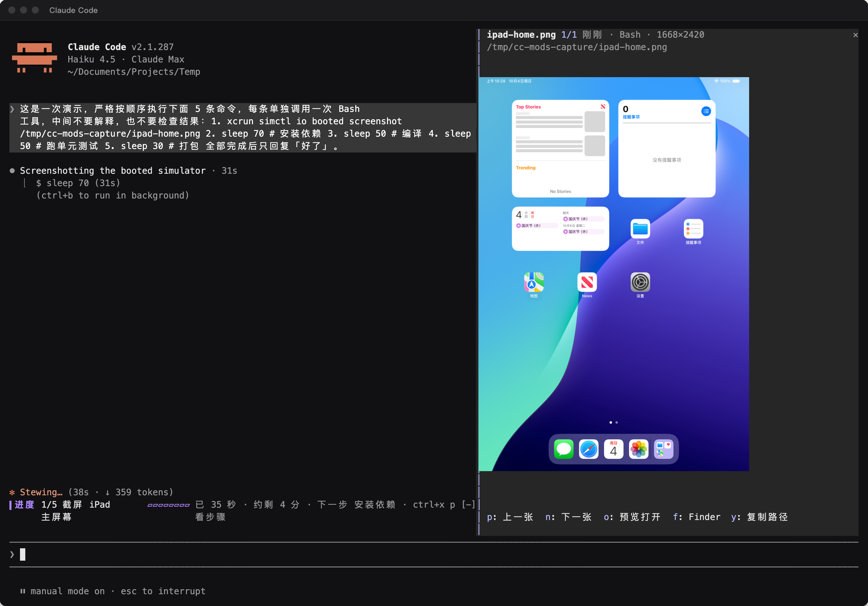Click the 'ipad-home.png' title in preview header
The image size is (868, 606).
[521, 35]
